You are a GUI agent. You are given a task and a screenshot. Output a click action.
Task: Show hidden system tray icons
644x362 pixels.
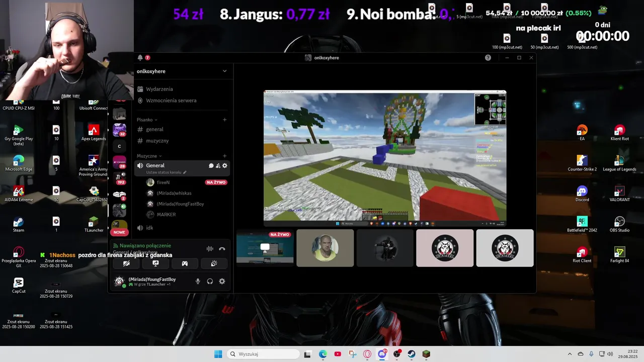pyautogui.click(x=570, y=354)
